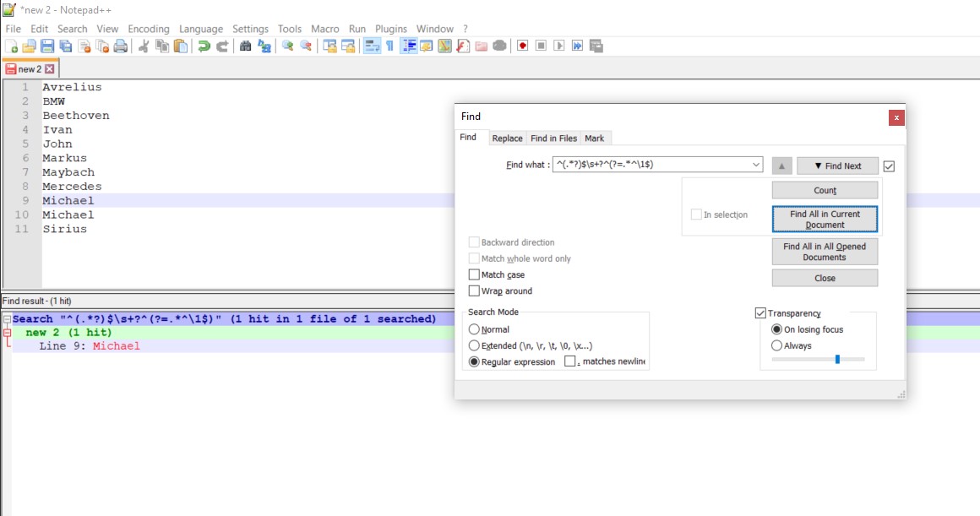Choose transparency 'On losing focus'

click(x=776, y=329)
